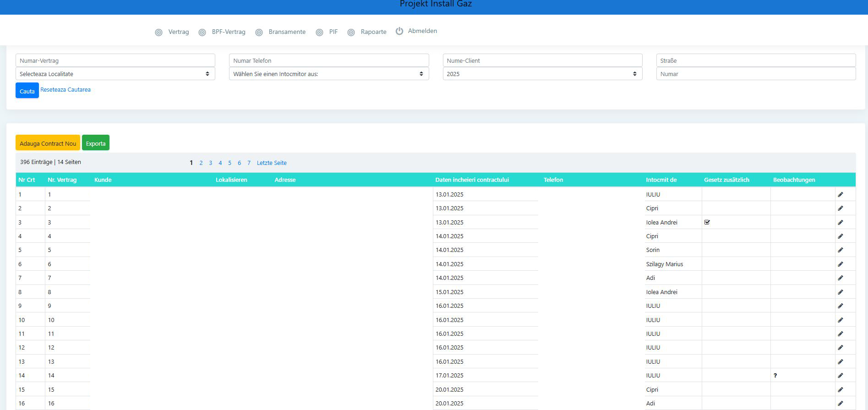Click the power icon beside Abmelden
The width and height of the screenshot is (868, 410).
tap(399, 31)
